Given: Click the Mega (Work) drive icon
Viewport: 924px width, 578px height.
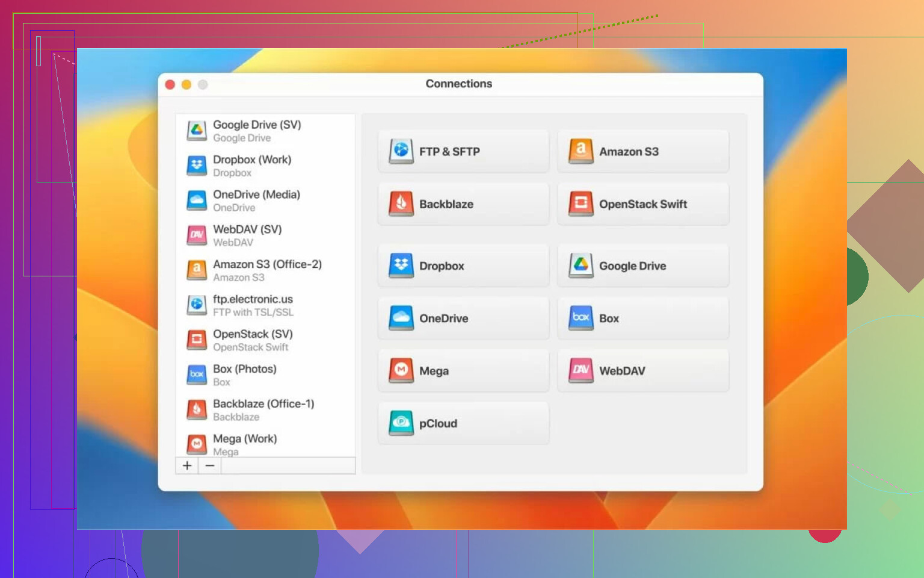Looking at the screenshot, I should [x=197, y=445].
